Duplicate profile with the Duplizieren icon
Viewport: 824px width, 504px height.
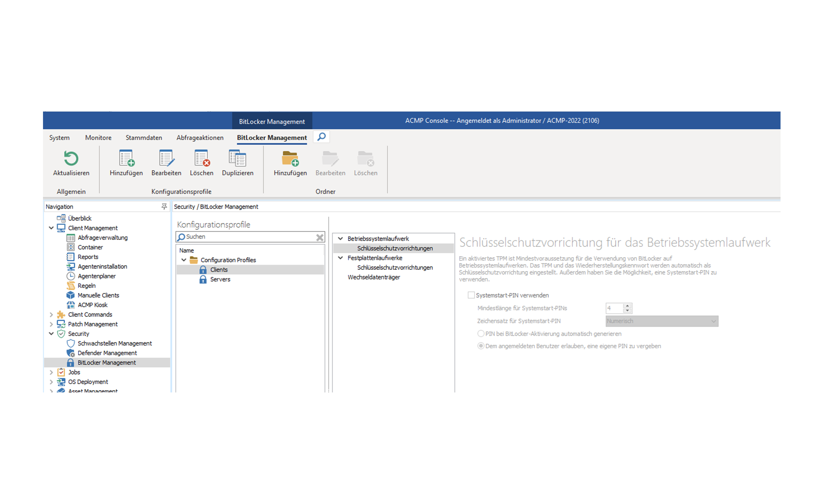pyautogui.click(x=237, y=159)
